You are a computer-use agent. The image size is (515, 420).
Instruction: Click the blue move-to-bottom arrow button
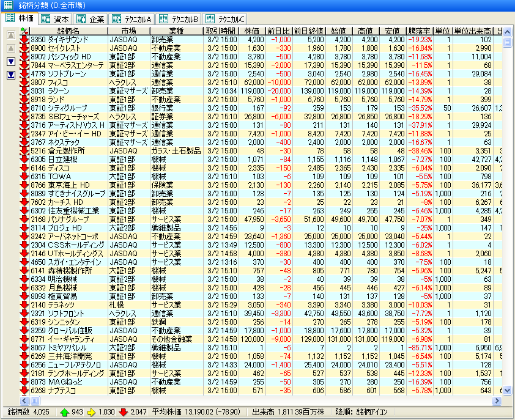click(10, 75)
